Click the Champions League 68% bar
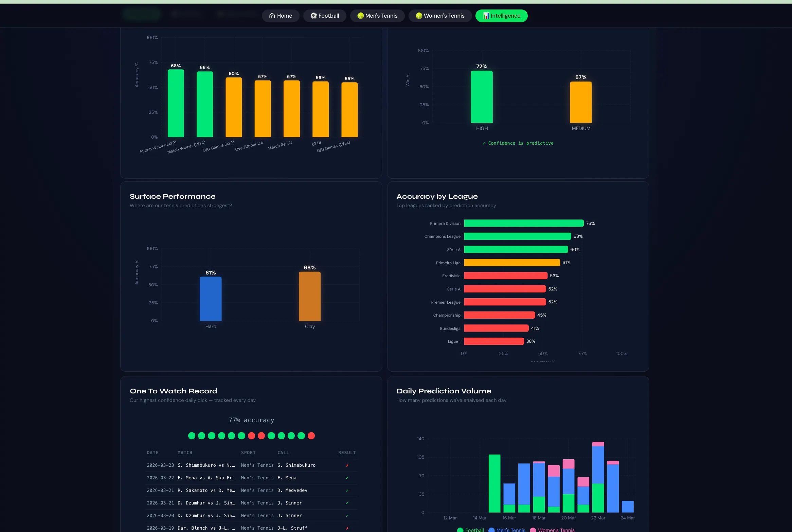Viewport: 792px width, 532px height. [518, 236]
